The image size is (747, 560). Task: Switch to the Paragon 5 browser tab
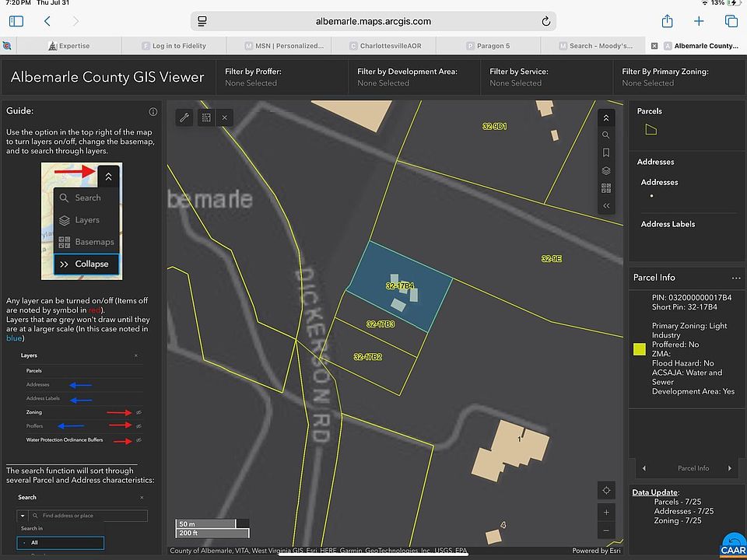(x=489, y=46)
